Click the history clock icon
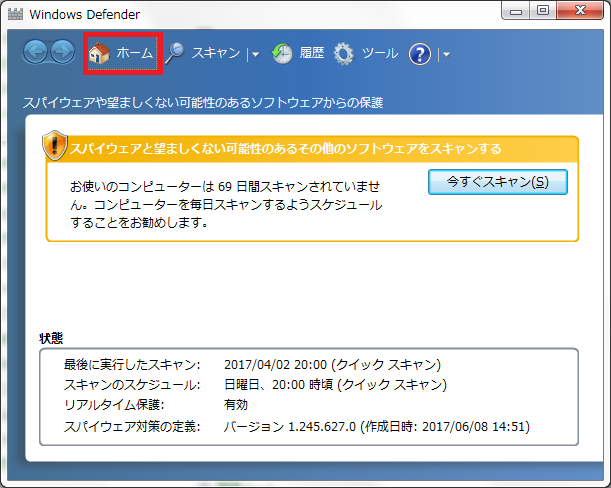Image resolution: width=611 pixels, height=488 pixels. [x=282, y=54]
